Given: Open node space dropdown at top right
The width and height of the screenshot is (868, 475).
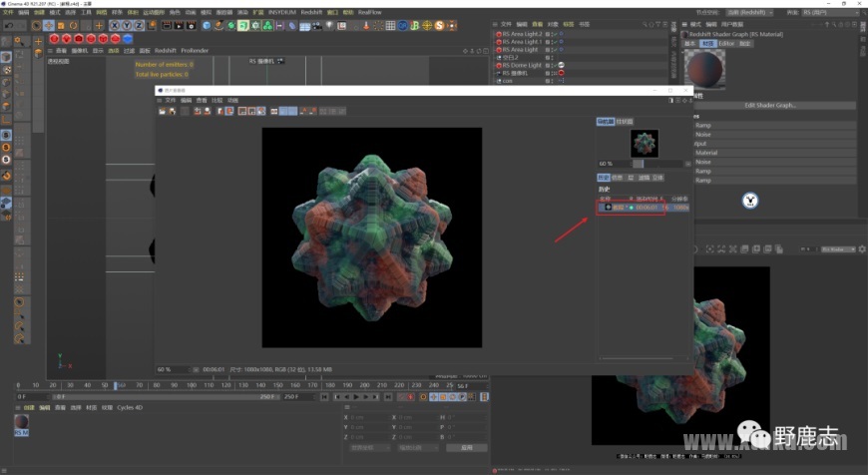Looking at the screenshot, I should (x=750, y=12).
